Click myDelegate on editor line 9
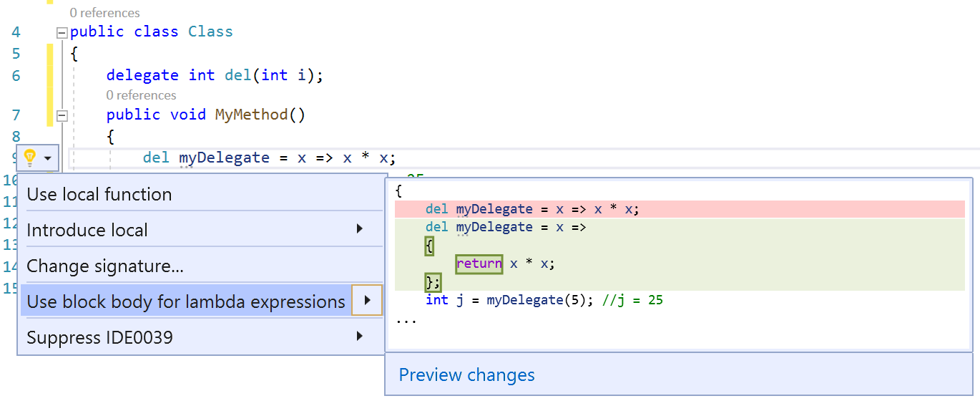Screen dimensions: 980x401 (224, 158)
